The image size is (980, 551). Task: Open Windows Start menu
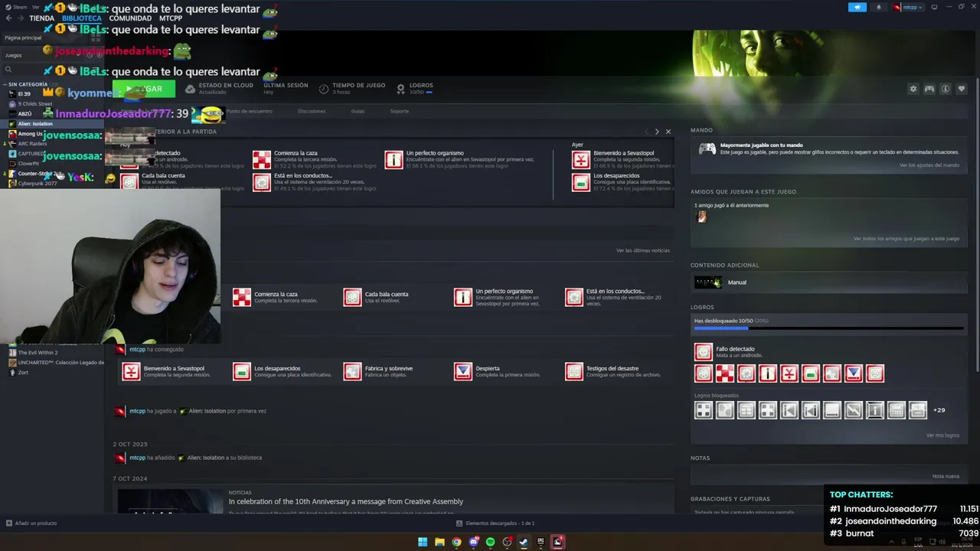click(423, 542)
